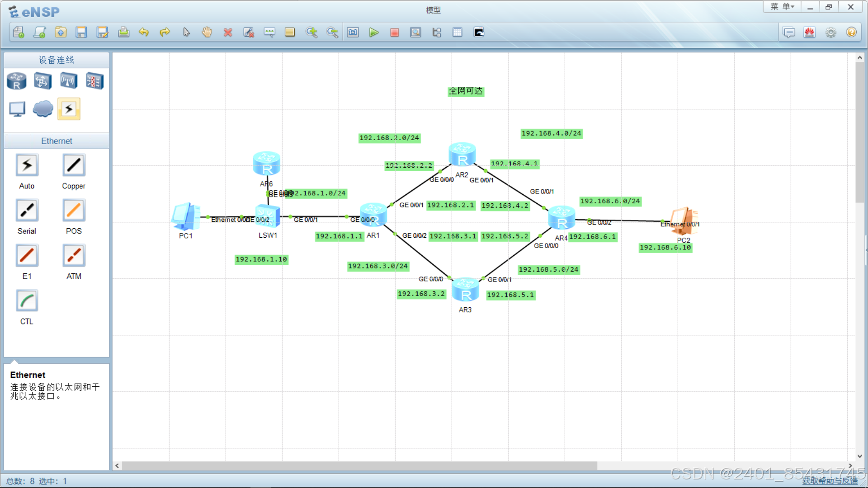This screenshot has height=488, width=868.
Task: Select the Router device category icon
Action: [x=17, y=81]
